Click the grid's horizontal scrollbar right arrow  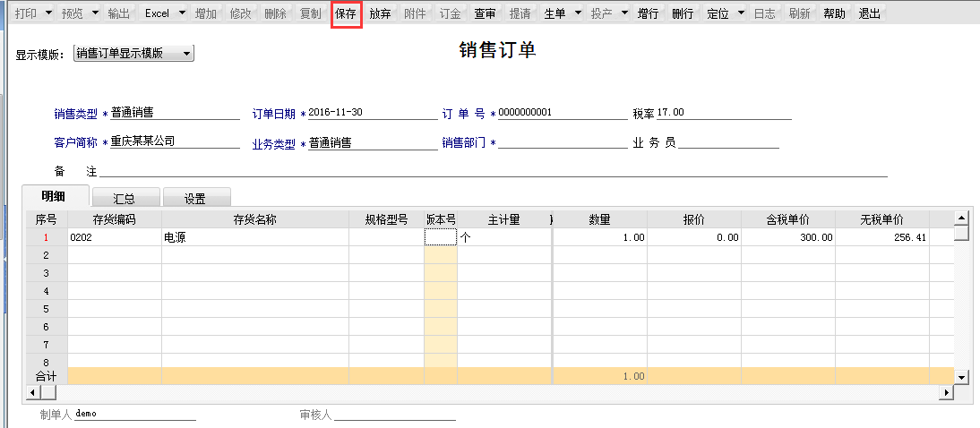945,393
